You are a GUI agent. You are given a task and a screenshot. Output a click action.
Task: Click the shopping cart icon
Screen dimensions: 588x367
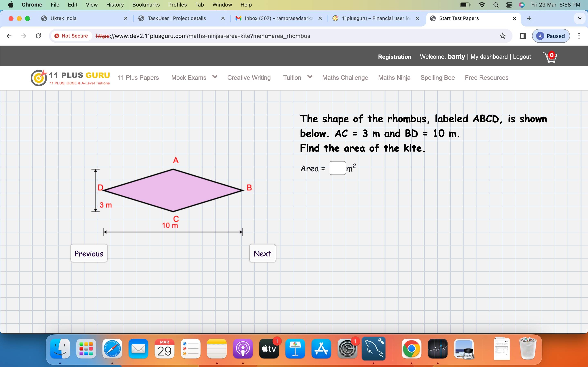[x=550, y=57]
